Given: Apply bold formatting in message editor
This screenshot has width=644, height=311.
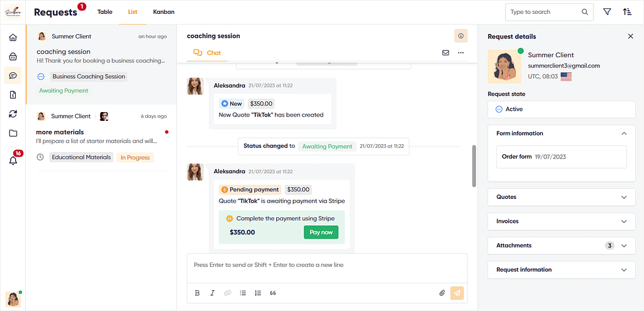Looking at the screenshot, I should point(197,293).
